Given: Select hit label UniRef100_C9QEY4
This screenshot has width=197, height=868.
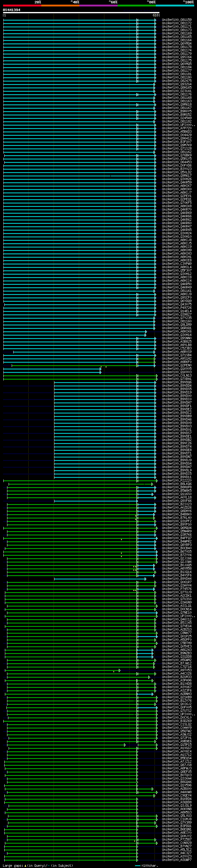Looking at the screenshot, I should pyautogui.click(x=177, y=795).
